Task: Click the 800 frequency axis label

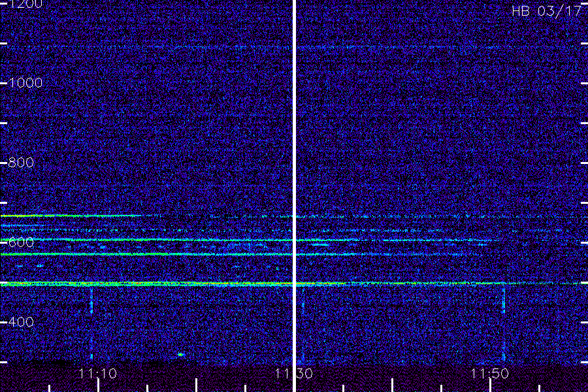Action: 21,163
